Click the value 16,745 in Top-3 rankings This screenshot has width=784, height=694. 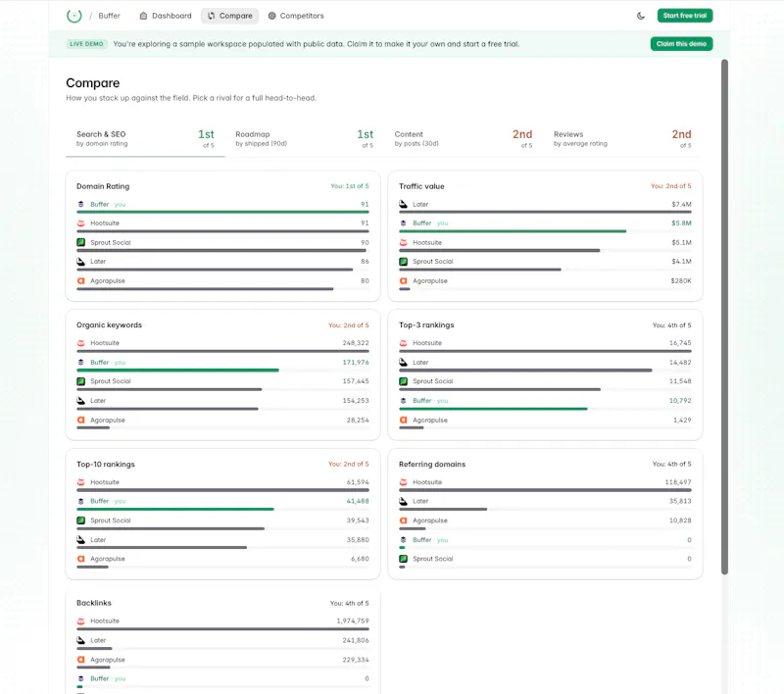(x=680, y=343)
